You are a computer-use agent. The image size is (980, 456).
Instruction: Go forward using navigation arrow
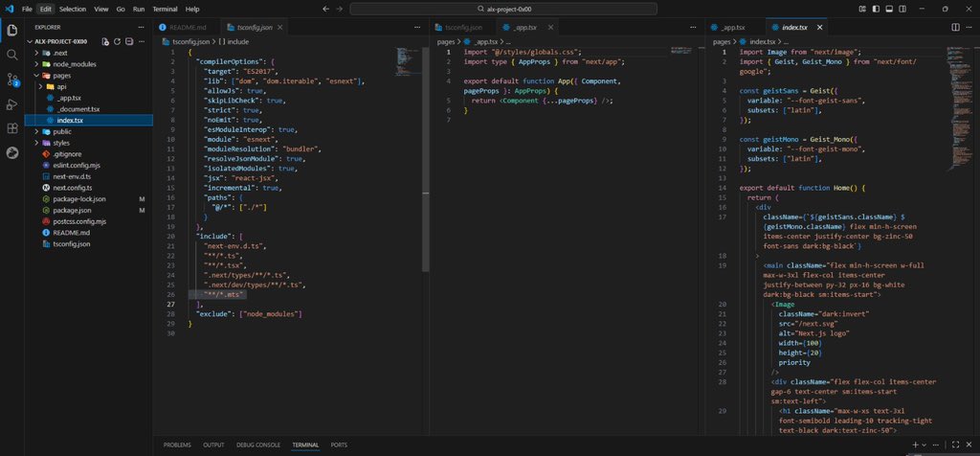pos(340,9)
